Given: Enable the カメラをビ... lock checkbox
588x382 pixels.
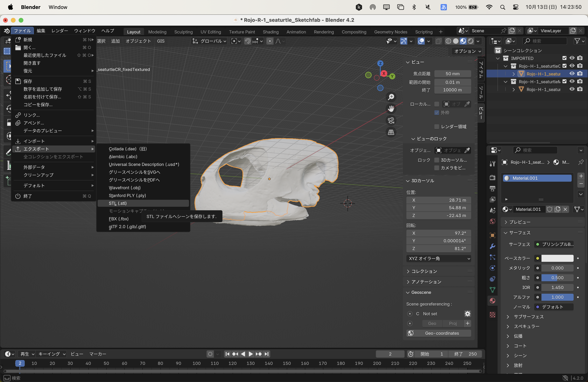Looking at the screenshot, I should pyautogui.click(x=437, y=168).
